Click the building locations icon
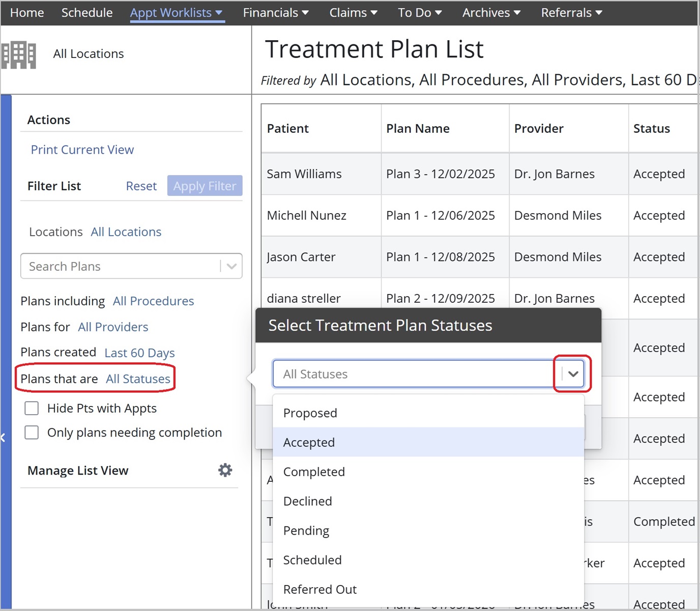The image size is (700, 611). [x=19, y=54]
